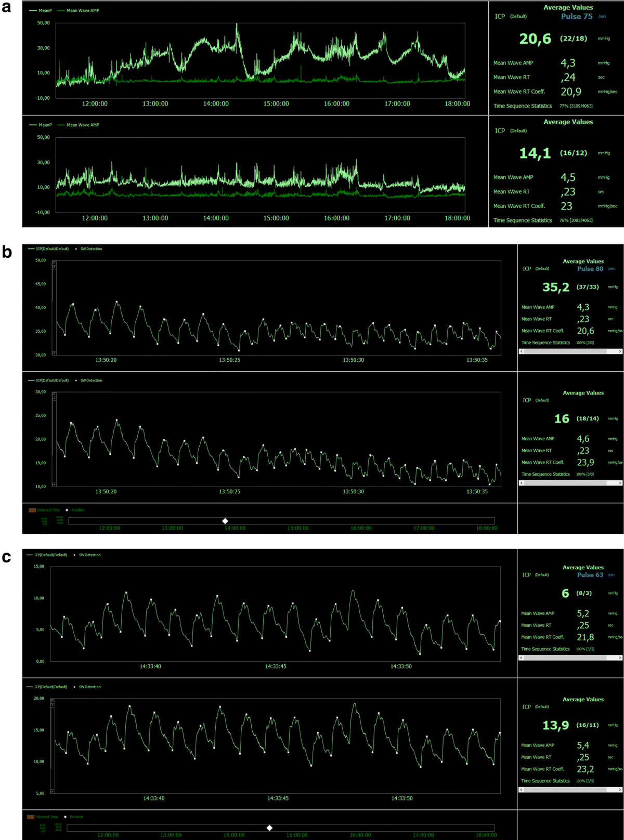Click brown Selected Time swatch in bottom timeline
The width and height of the screenshot is (624, 840).
31,817
